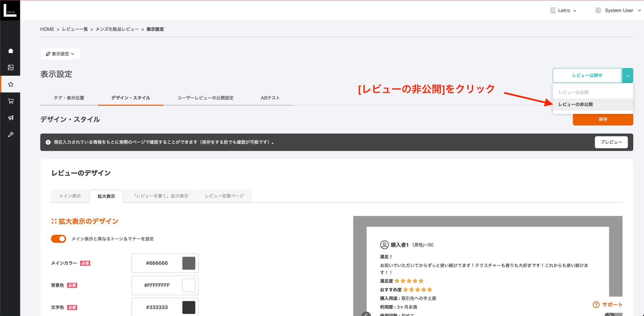Screen dimensions: 644x316
Task: Open the Home icon in sidebar
Action: click(11, 51)
